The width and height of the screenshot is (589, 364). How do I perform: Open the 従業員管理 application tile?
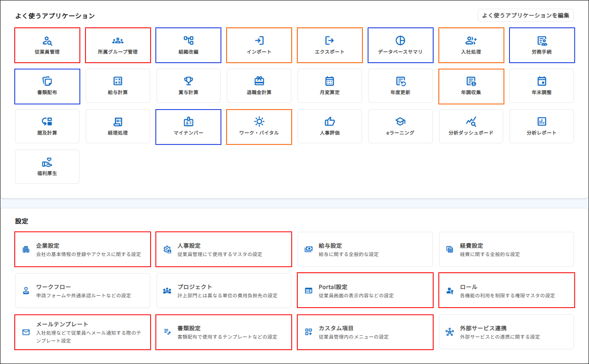[47, 45]
